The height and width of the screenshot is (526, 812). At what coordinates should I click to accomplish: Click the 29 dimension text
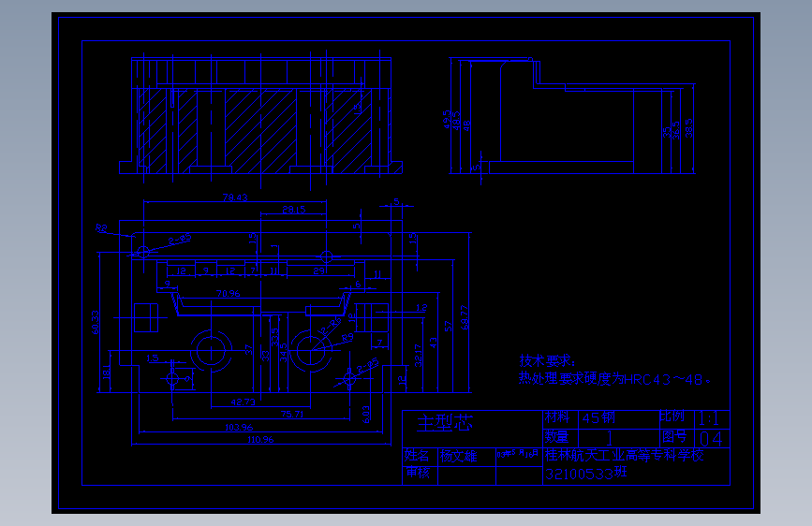(x=319, y=270)
